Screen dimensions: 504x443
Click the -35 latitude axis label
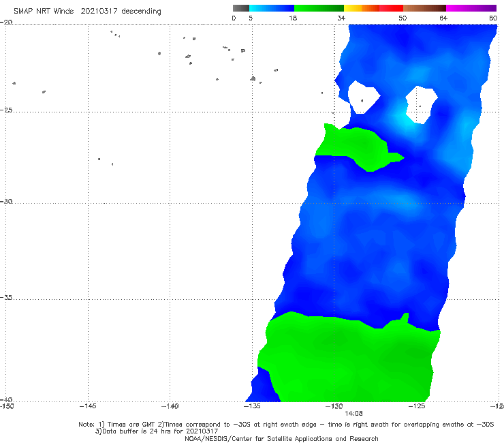[x=6, y=297]
